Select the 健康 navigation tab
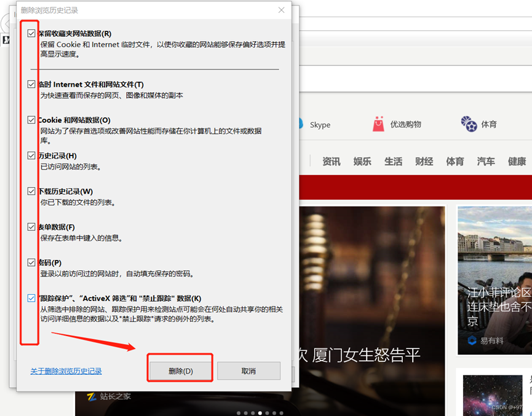 point(517,162)
